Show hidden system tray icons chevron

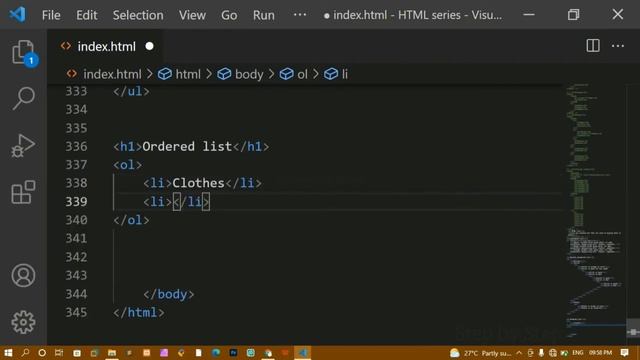click(519, 353)
